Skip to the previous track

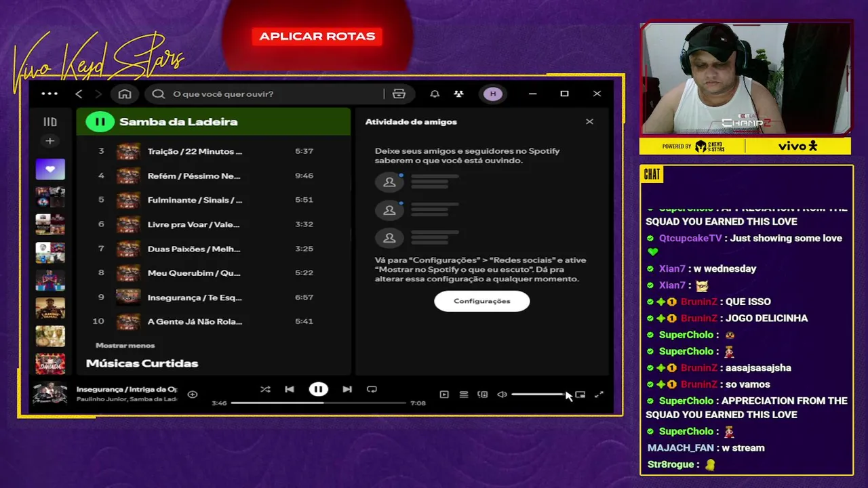pos(290,389)
